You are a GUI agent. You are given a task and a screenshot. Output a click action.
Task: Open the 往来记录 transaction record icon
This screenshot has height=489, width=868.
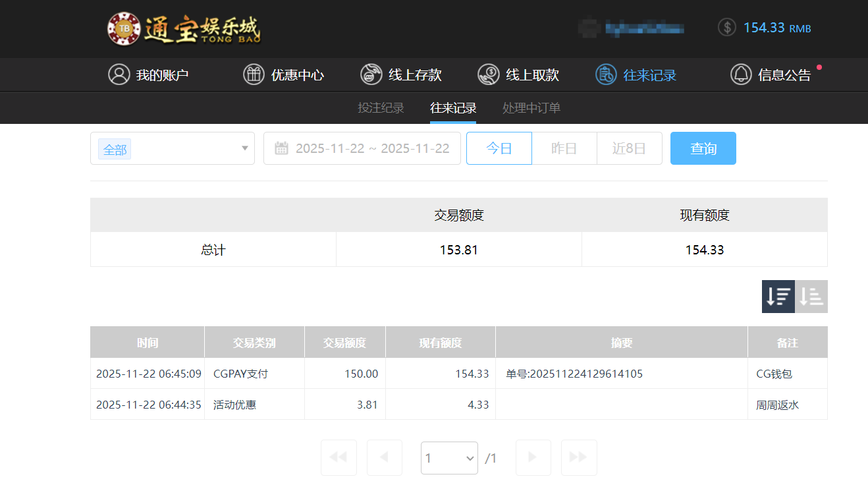605,74
